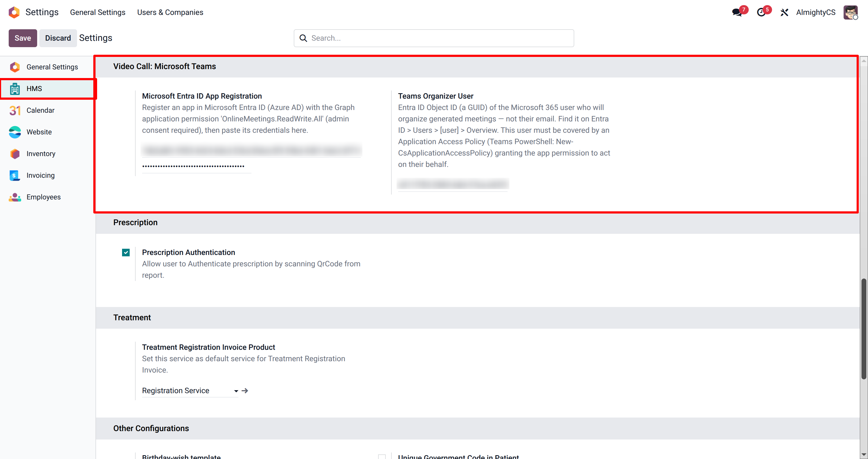
Task: Click the vertical scrollbar thumb
Action: [864, 329]
